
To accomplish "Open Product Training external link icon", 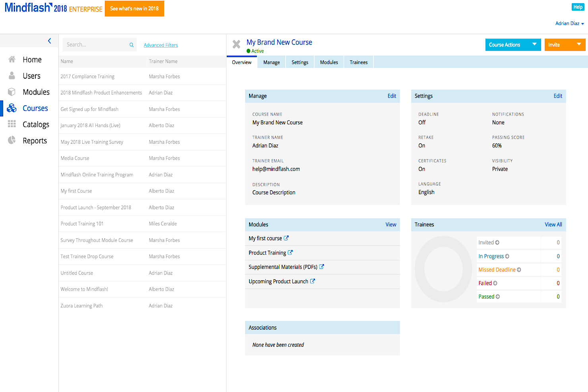I will [290, 252].
